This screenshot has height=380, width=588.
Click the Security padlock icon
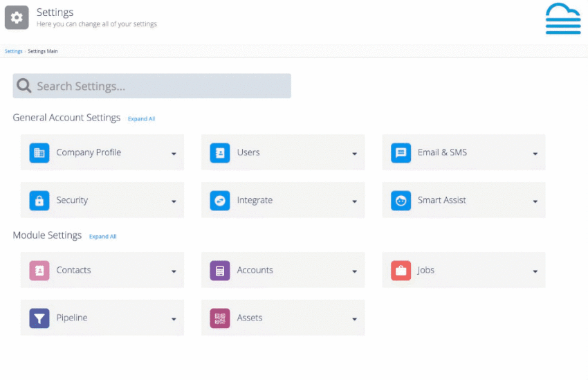pyautogui.click(x=39, y=200)
